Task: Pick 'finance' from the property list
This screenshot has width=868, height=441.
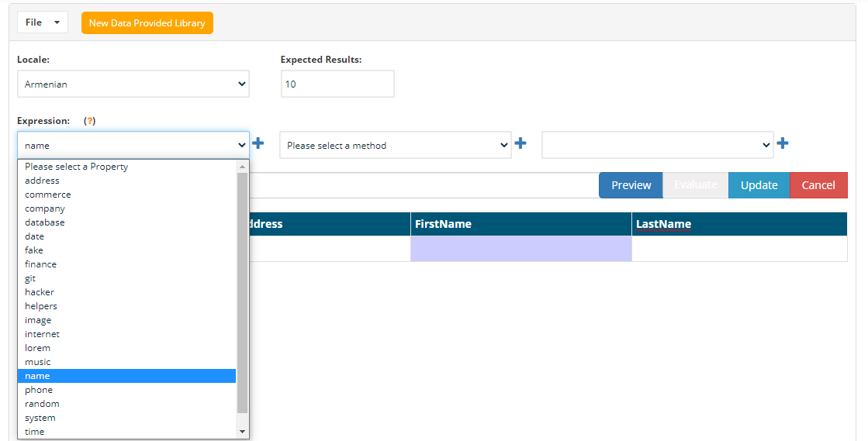Action: tap(40, 264)
